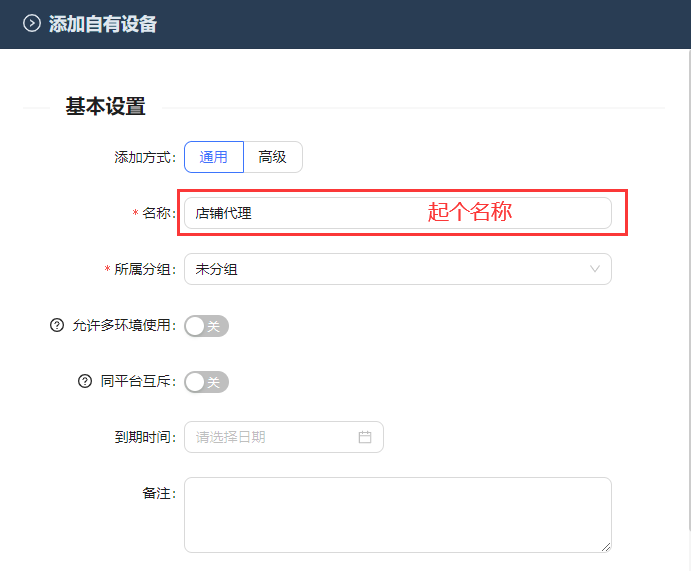
Task: Open the 到期时间 date picker field
Action: pyautogui.click(x=275, y=437)
